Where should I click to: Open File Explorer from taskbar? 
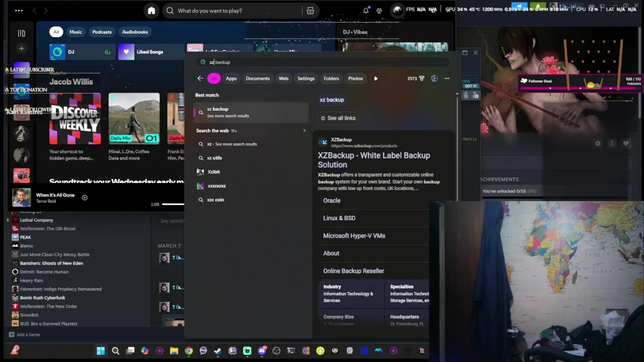(x=174, y=351)
